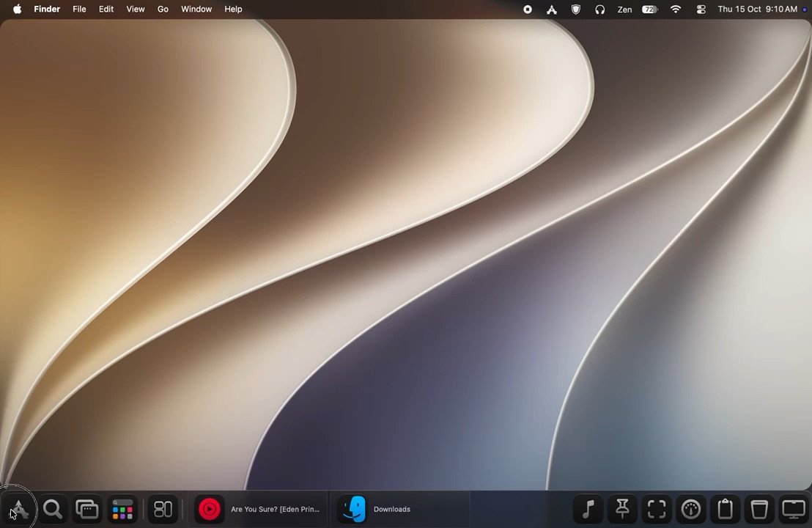This screenshot has height=528, width=812.
Task: Click the show desktop monitor icon
Action: click(x=794, y=510)
